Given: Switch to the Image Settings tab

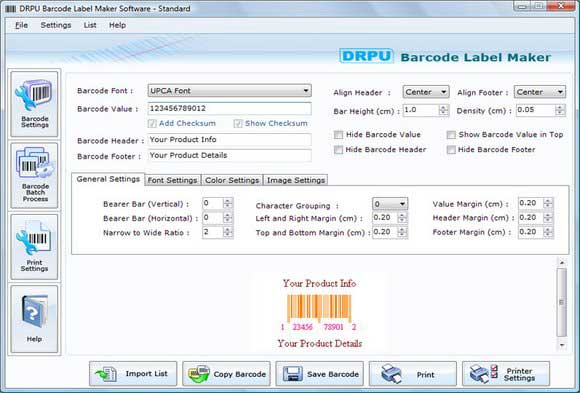Looking at the screenshot, I should pyautogui.click(x=296, y=180).
